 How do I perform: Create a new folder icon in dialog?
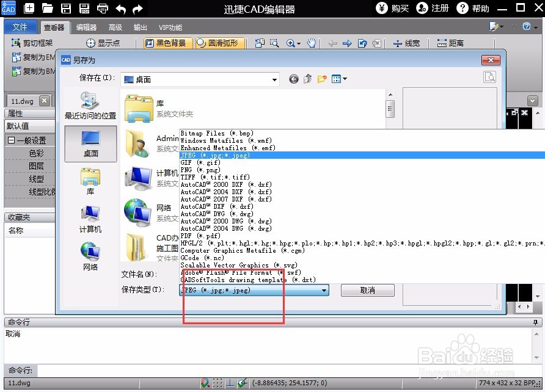click(x=322, y=79)
